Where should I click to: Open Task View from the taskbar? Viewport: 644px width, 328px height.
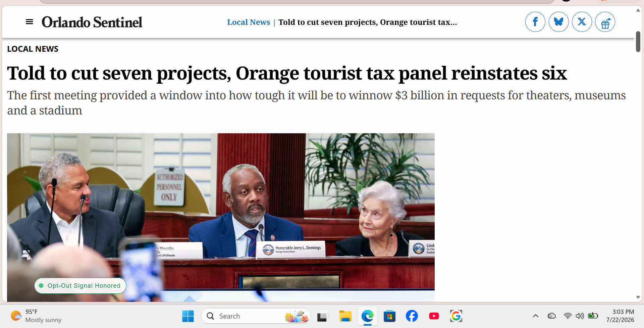tap(322, 316)
